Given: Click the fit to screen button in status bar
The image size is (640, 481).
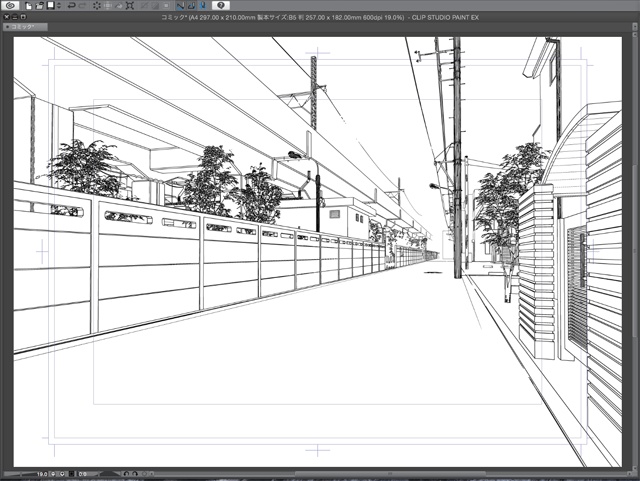Looking at the screenshot, I should [72, 474].
